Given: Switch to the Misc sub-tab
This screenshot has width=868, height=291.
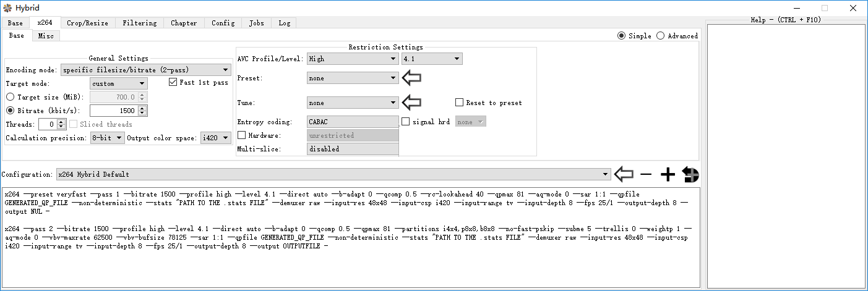Looking at the screenshot, I should coord(45,36).
